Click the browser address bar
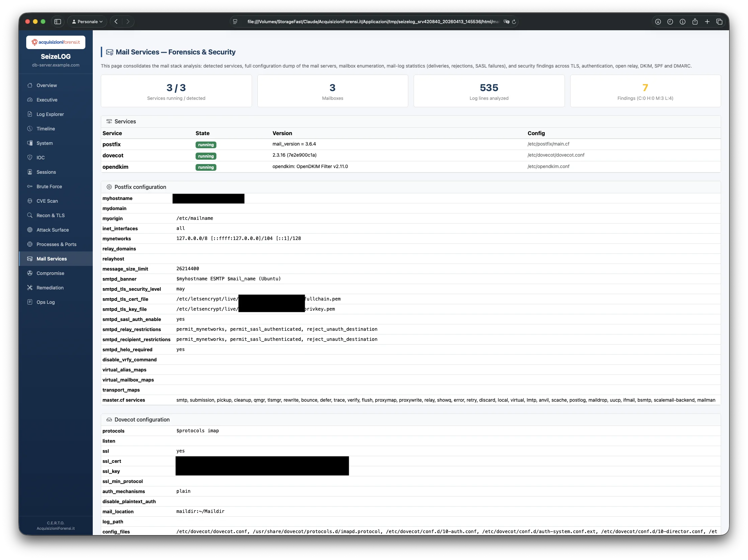748x560 pixels. 372,21
